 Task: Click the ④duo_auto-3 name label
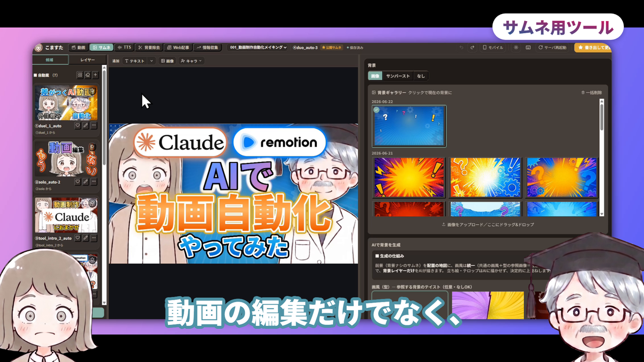pyautogui.click(x=305, y=47)
